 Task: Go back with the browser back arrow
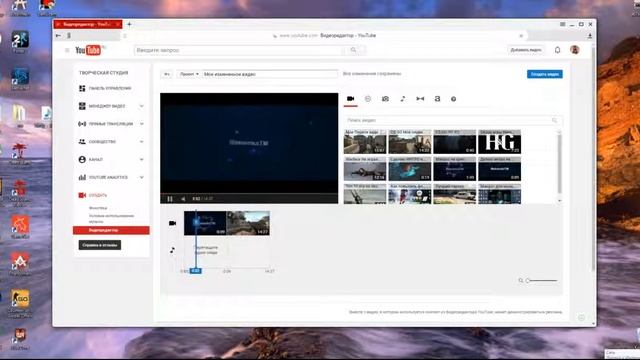pos(58,36)
